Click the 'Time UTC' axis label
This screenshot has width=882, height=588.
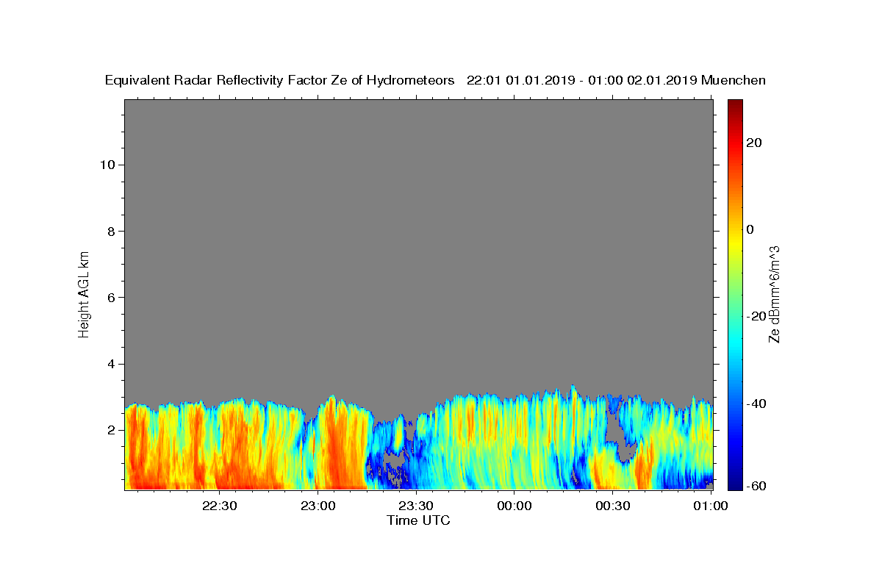418,520
